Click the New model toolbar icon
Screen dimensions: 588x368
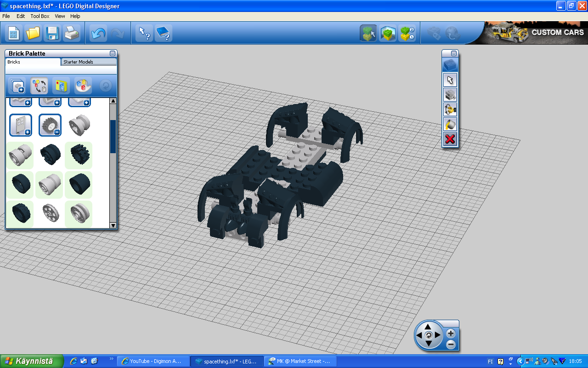(x=14, y=33)
